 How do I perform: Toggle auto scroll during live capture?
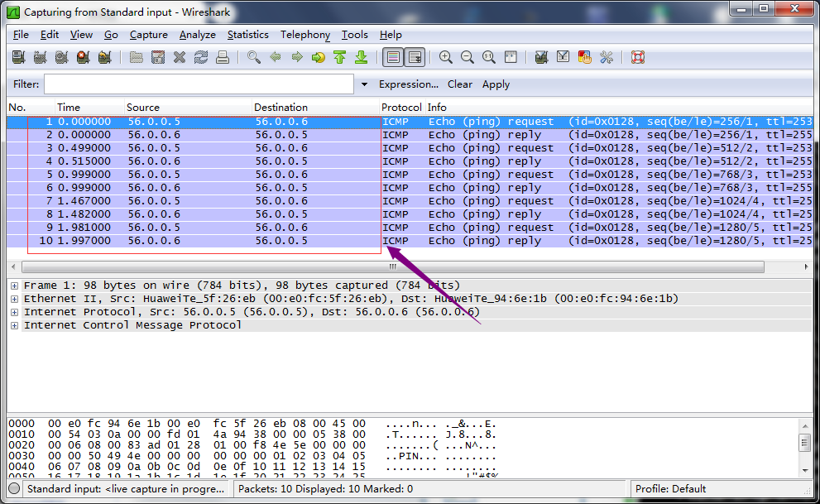[415, 57]
